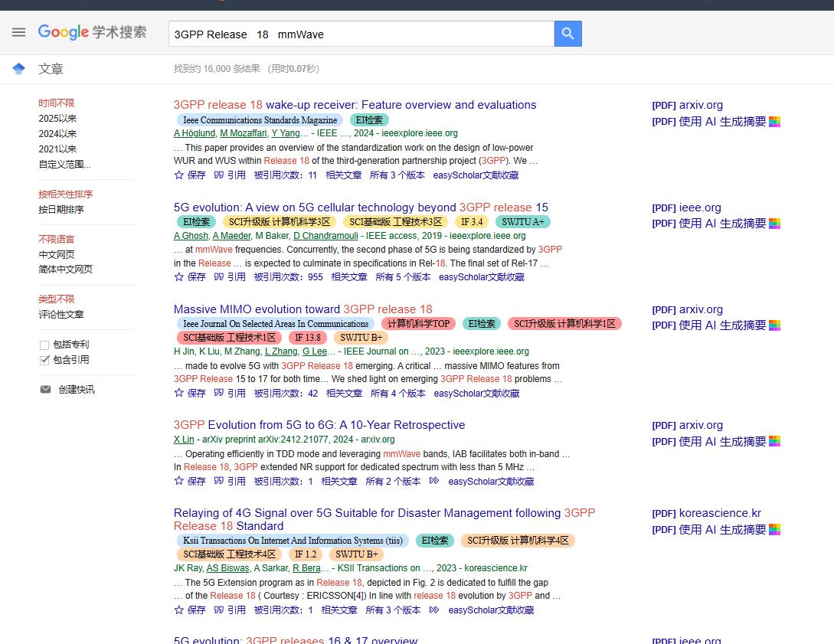Toggle the include patents checkbox
This screenshot has width=834, height=644.
pos(44,345)
